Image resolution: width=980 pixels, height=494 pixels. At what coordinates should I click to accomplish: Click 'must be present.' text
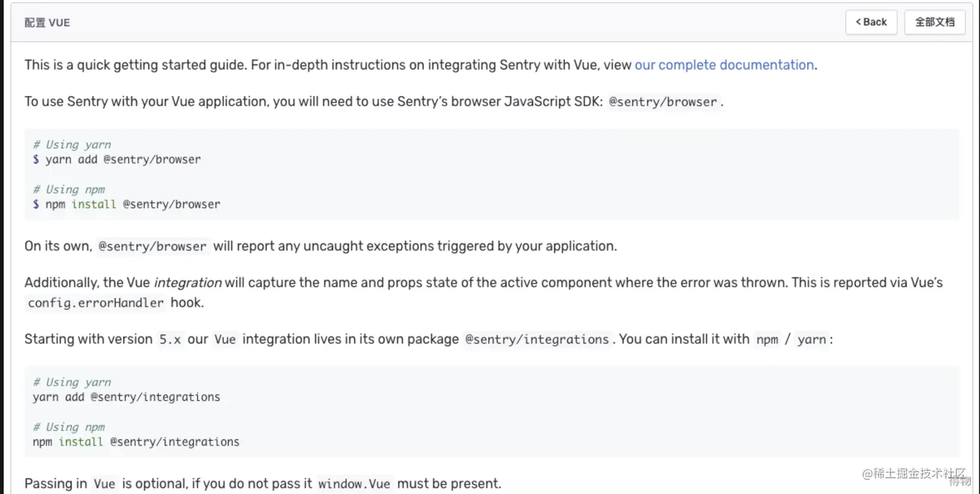coord(449,484)
